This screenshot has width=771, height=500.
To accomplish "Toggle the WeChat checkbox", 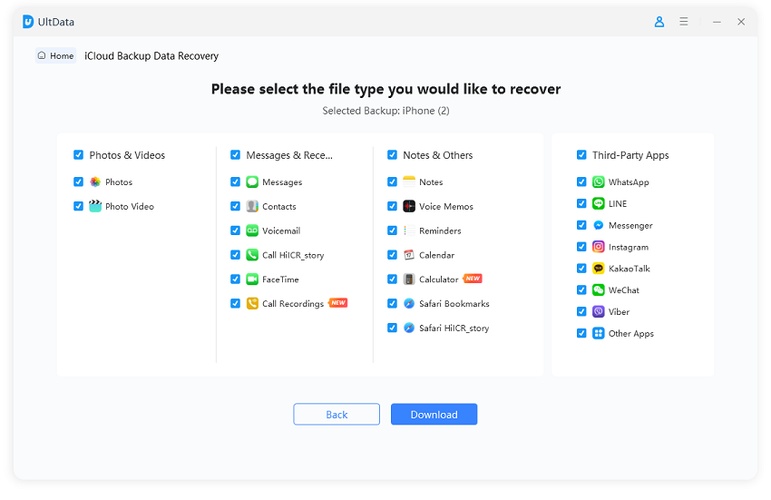I will [581, 290].
